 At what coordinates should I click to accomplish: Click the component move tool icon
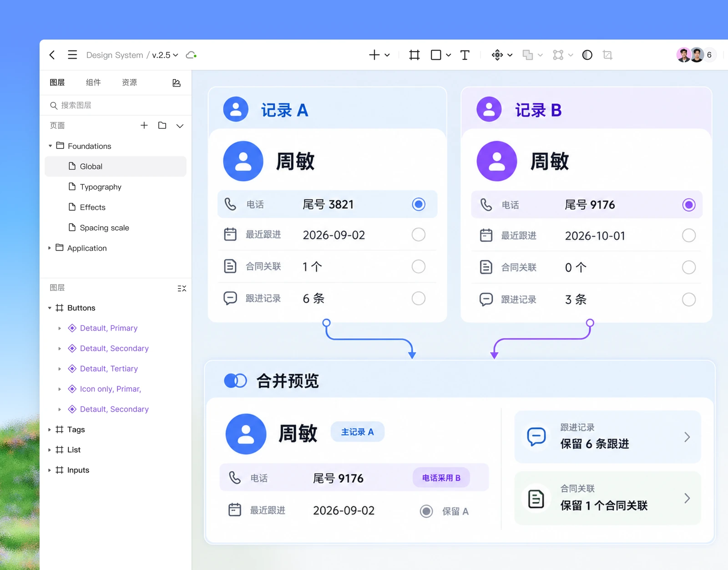497,55
